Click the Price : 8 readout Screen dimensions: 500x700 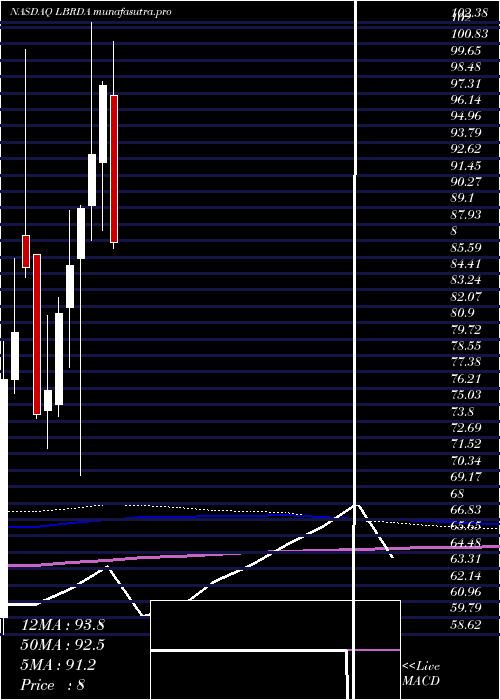pyautogui.click(x=53, y=685)
